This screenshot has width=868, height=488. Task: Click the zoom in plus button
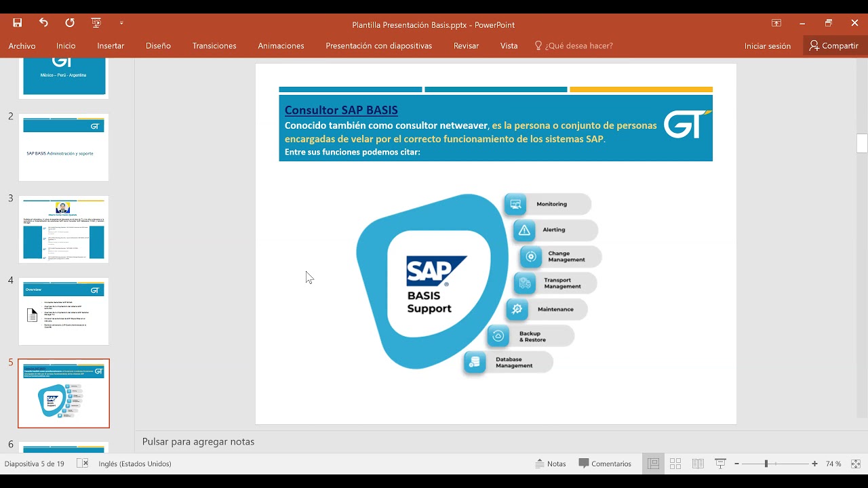click(814, 464)
